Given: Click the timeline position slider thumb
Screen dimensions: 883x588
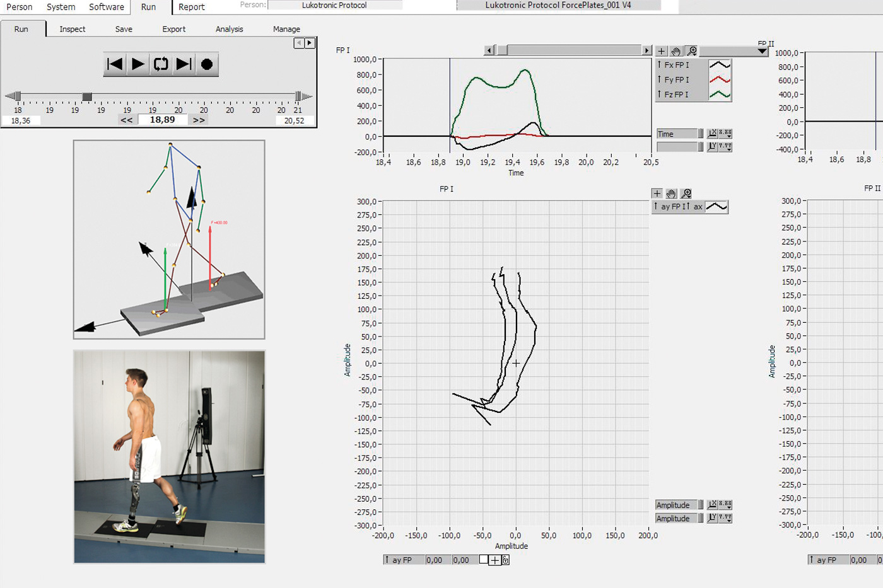Looking at the screenshot, I should 87,96.
